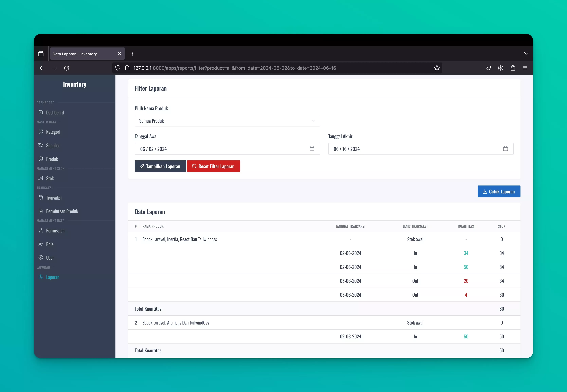Click Ebook Laravel, Inertia, React Dan Tailwindcss

tap(180, 239)
